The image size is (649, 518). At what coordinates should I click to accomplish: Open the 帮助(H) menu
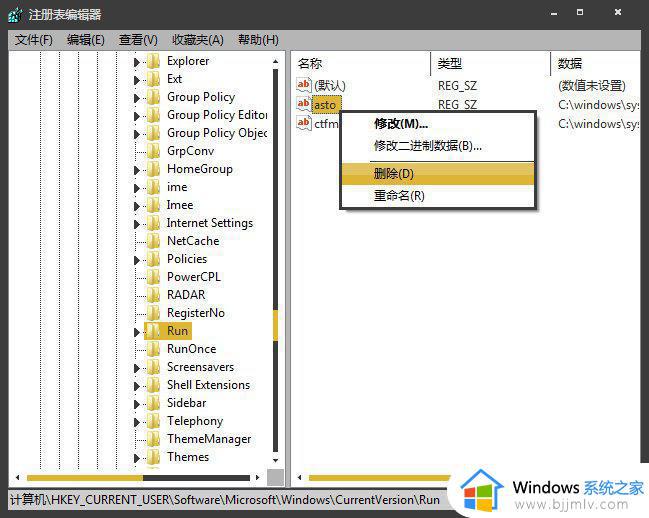point(258,40)
